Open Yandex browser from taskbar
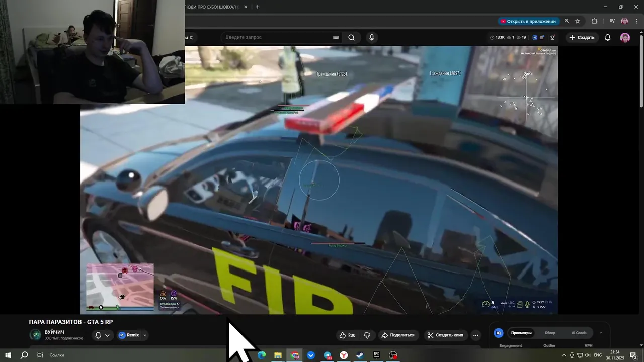This screenshot has height=362, width=644. pyautogui.click(x=344, y=355)
